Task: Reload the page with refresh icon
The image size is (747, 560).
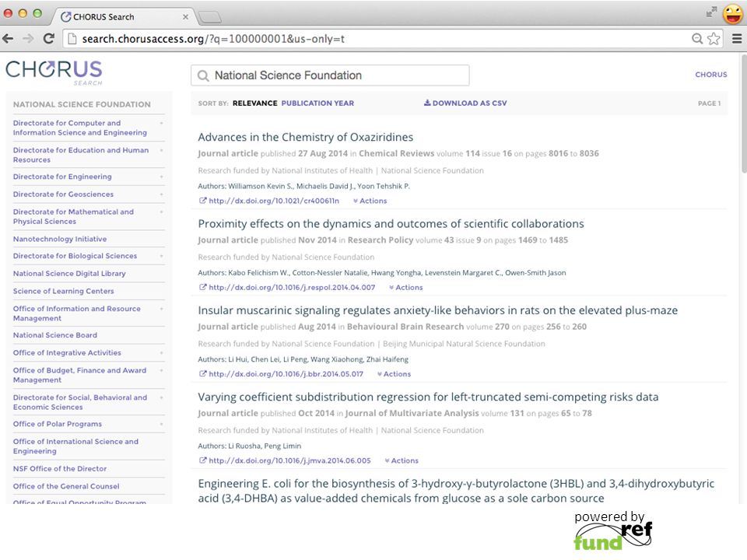Action: coord(48,39)
